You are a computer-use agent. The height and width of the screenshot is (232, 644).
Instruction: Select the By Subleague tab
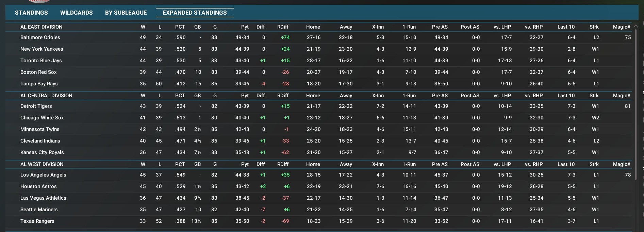coord(126,13)
